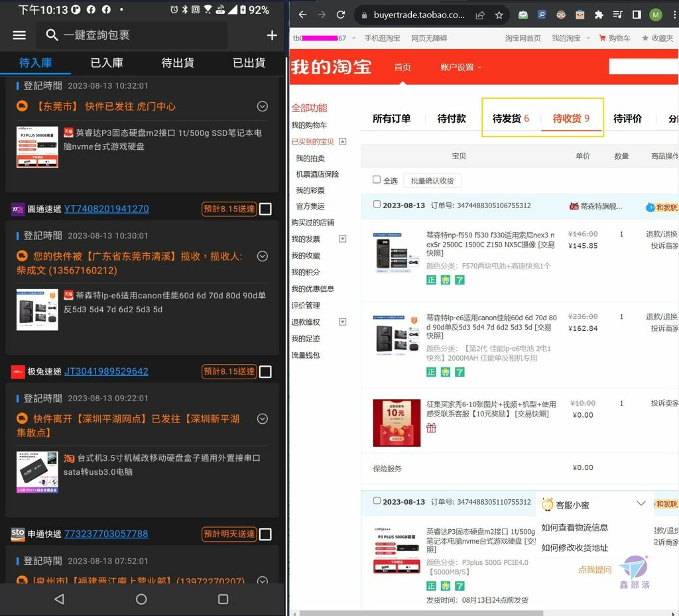Open the 待付款 tab
The image size is (679, 616).
[x=452, y=118]
